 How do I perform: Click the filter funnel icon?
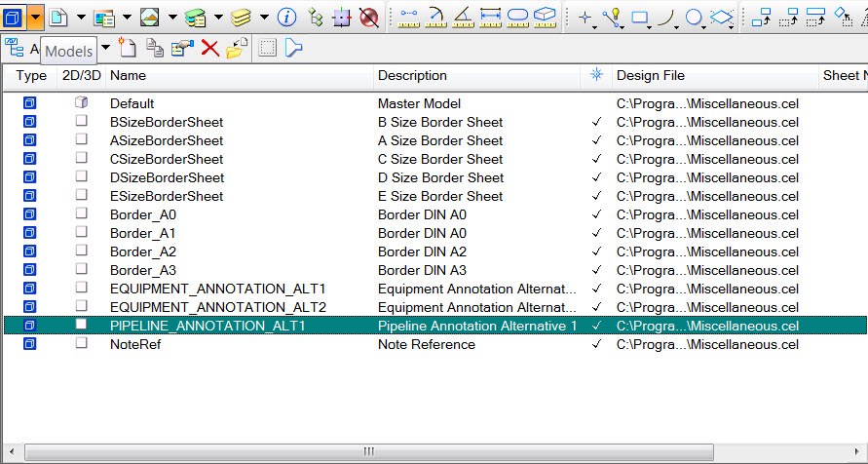click(x=293, y=47)
